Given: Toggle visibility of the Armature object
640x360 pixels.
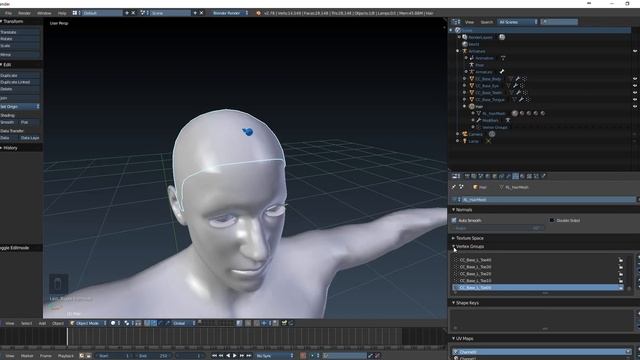Looking at the screenshot, I should 635,51.
